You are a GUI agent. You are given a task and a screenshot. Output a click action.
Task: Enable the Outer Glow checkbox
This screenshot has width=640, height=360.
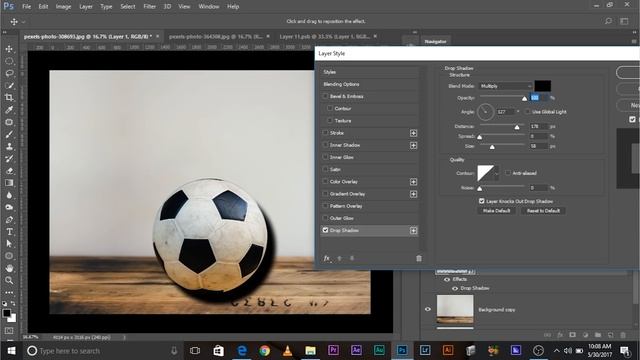[x=325, y=218]
